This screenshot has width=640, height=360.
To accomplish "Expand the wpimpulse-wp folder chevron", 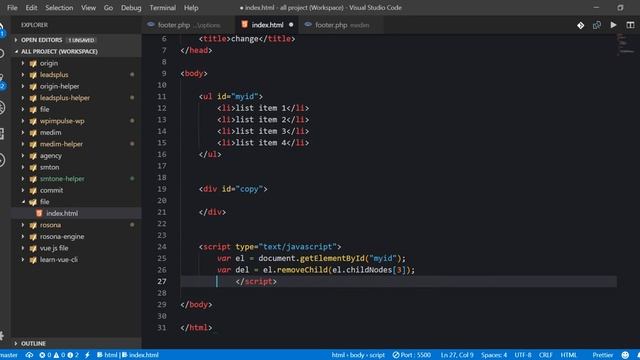I will click(x=23, y=121).
